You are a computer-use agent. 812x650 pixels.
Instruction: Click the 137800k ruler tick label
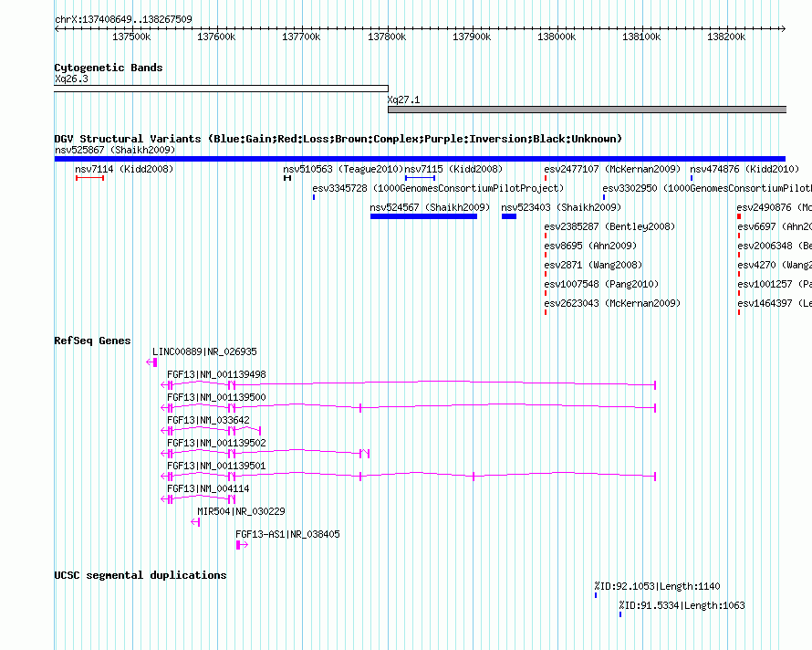coord(387,37)
